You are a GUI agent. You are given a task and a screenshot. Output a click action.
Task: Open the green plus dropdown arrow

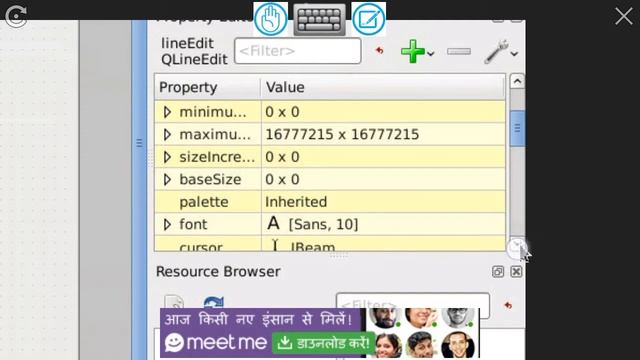[x=431, y=53]
